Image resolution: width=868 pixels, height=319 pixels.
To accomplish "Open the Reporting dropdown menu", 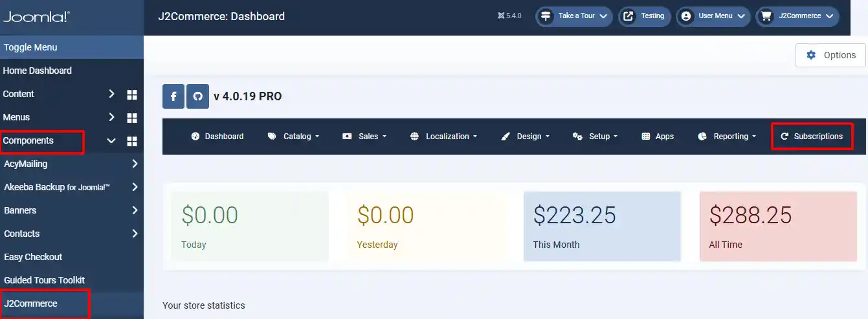I will point(728,137).
